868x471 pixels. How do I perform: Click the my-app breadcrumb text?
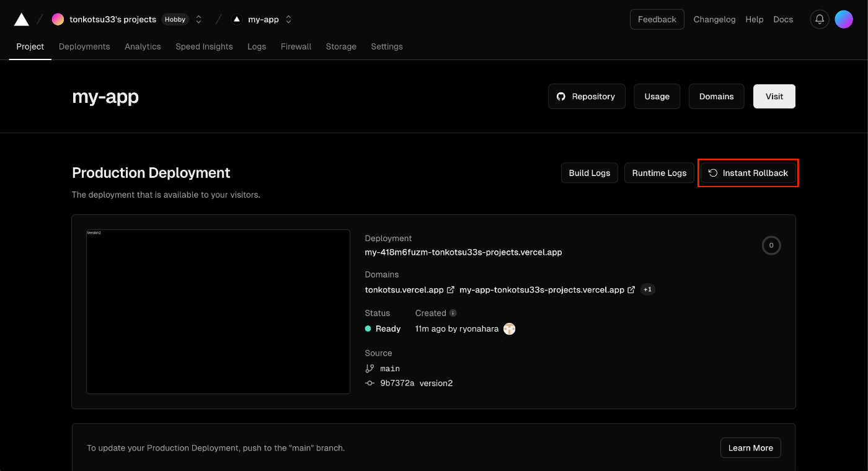point(263,19)
